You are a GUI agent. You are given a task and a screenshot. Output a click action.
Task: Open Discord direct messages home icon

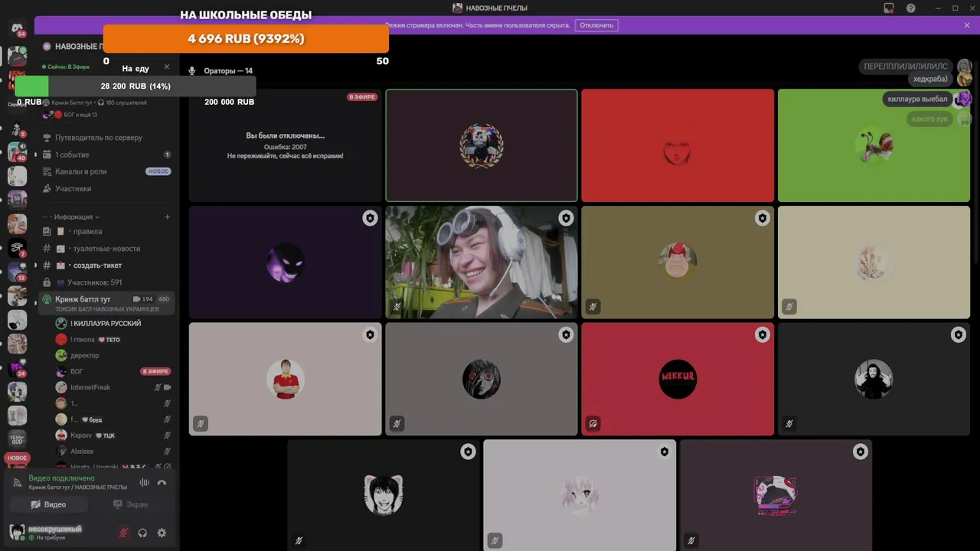[x=17, y=29]
